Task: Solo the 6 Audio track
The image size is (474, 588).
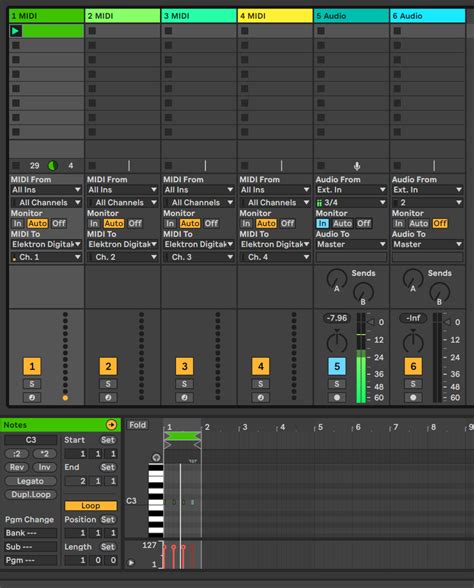Action: [413, 384]
